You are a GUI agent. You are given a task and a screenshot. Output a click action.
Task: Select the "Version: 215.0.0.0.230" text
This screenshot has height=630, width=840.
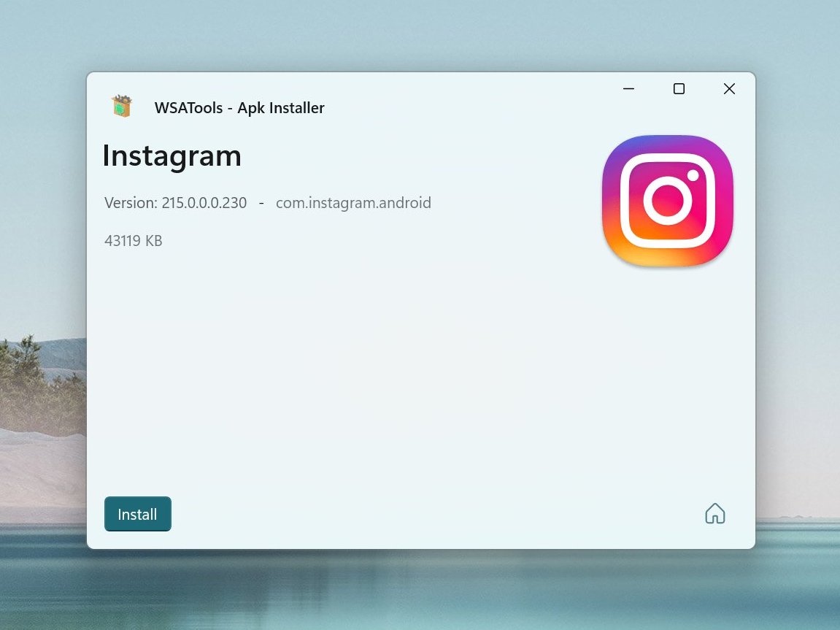[x=176, y=203]
